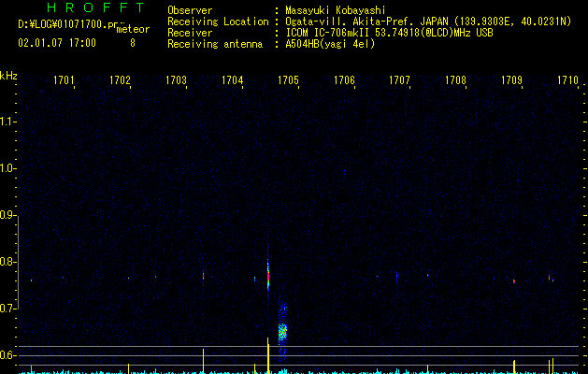Click the Receiver label
Screen dimensions: 588x374
click(190, 33)
